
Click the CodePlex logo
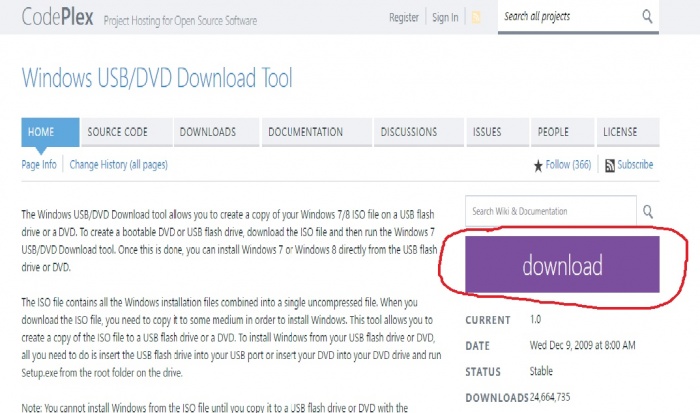click(58, 17)
